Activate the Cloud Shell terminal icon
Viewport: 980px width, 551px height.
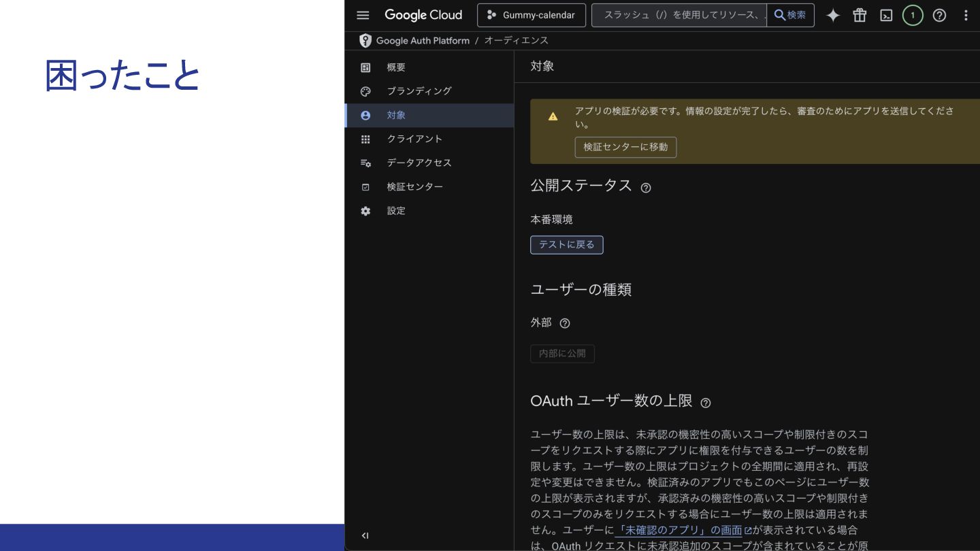pyautogui.click(x=886, y=15)
